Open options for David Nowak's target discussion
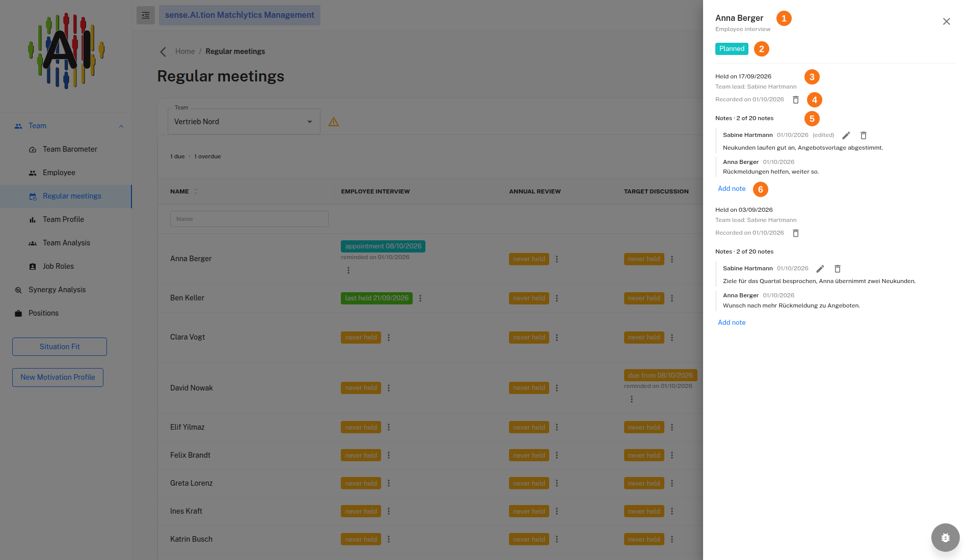This screenshot has height=560, width=968. pos(632,399)
